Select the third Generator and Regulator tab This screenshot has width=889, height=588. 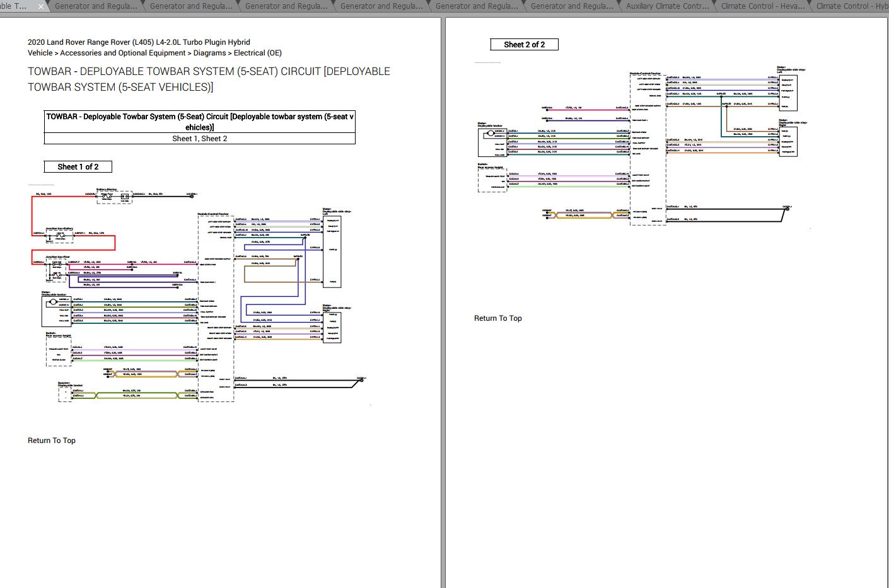tap(287, 6)
